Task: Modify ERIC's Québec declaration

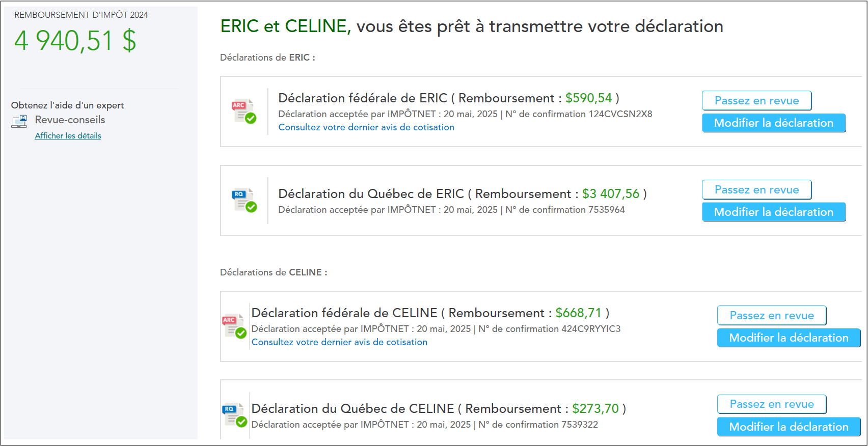Action: click(x=773, y=212)
